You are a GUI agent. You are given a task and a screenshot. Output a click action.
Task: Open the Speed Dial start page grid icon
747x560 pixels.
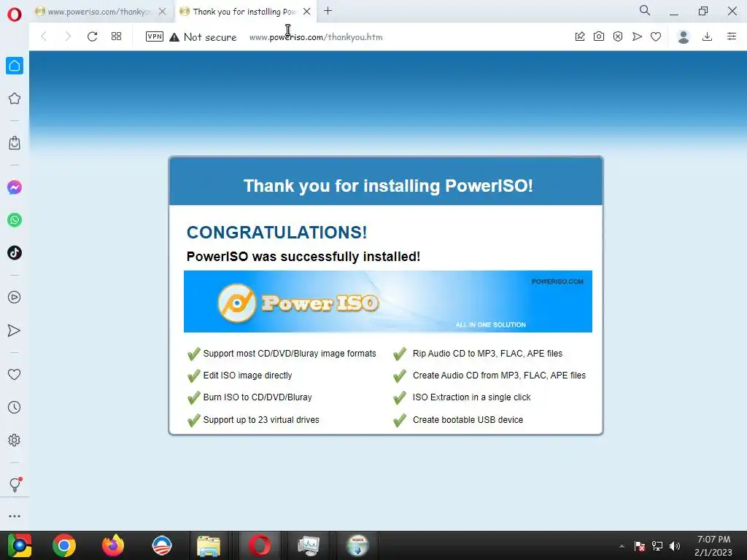tap(116, 36)
